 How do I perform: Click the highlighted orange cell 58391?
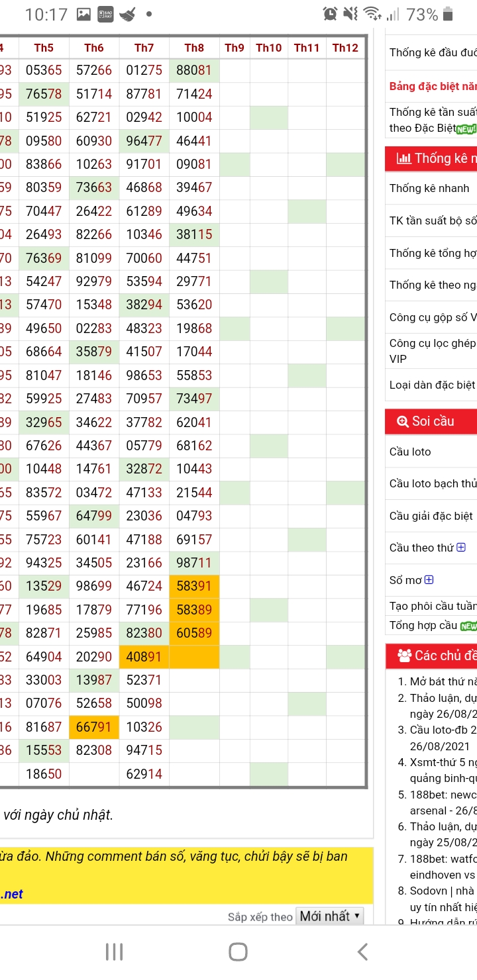194,586
